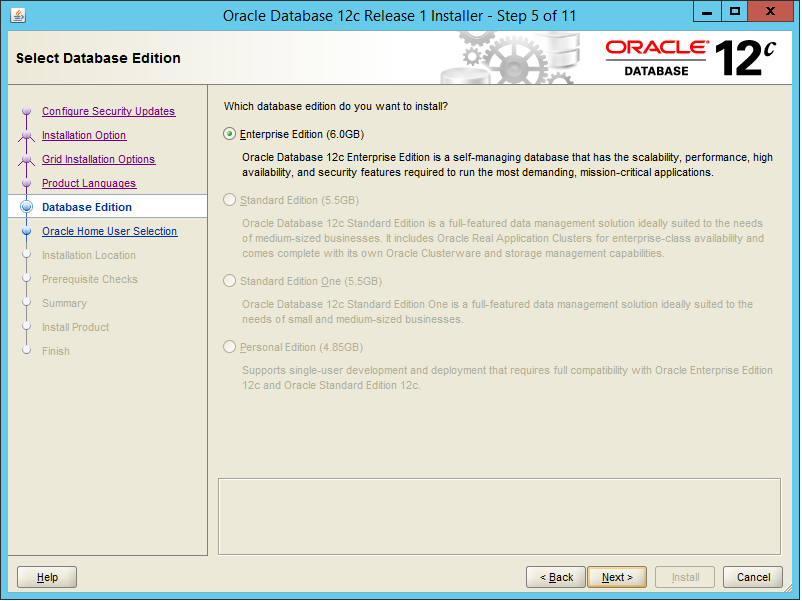The width and height of the screenshot is (802, 601).
Task: Pick the Personal Edition (4.85GB) radio button
Action: (230, 347)
